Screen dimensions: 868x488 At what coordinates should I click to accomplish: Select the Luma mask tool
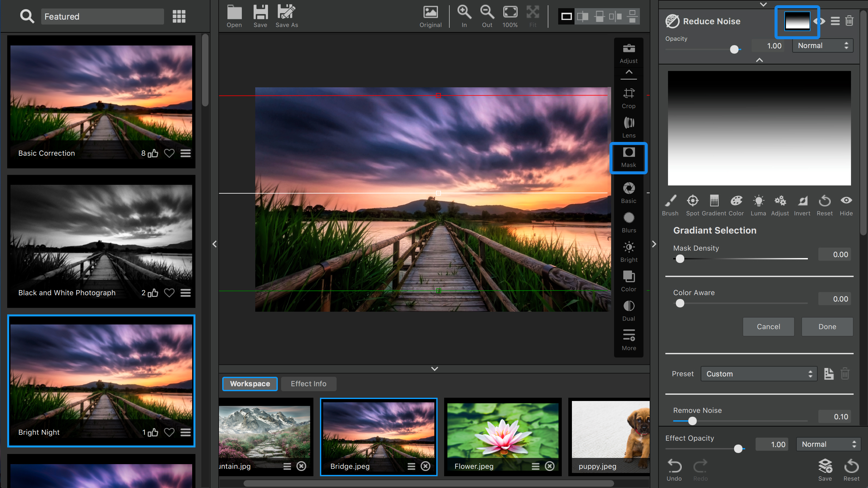[x=758, y=205]
